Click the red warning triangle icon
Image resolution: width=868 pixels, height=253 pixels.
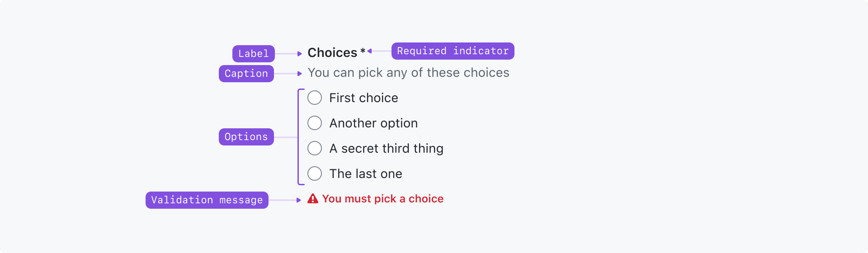tap(313, 199)
